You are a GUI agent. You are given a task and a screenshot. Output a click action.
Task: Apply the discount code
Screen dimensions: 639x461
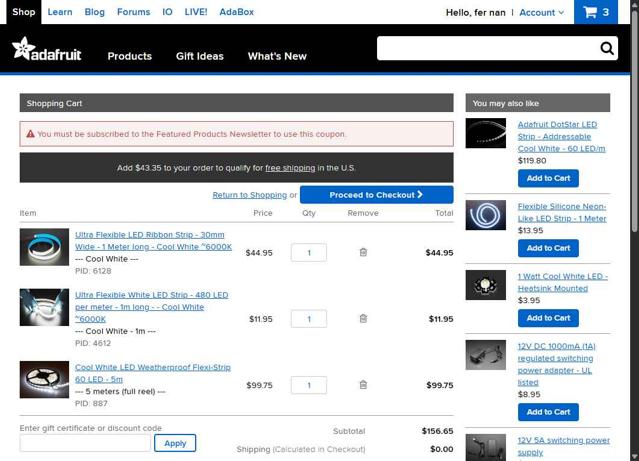point(175,443)
